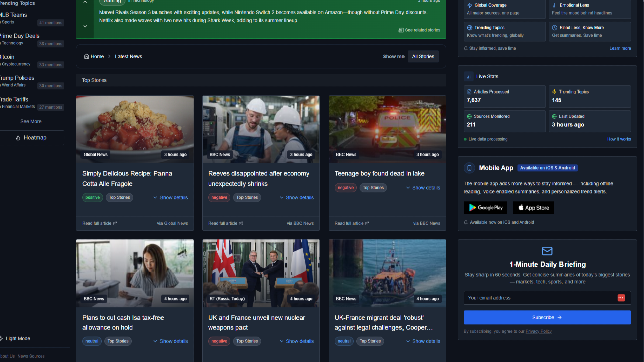
Task: Click the Trending Topics globe icon in features
Action: (x=470, y=28)
